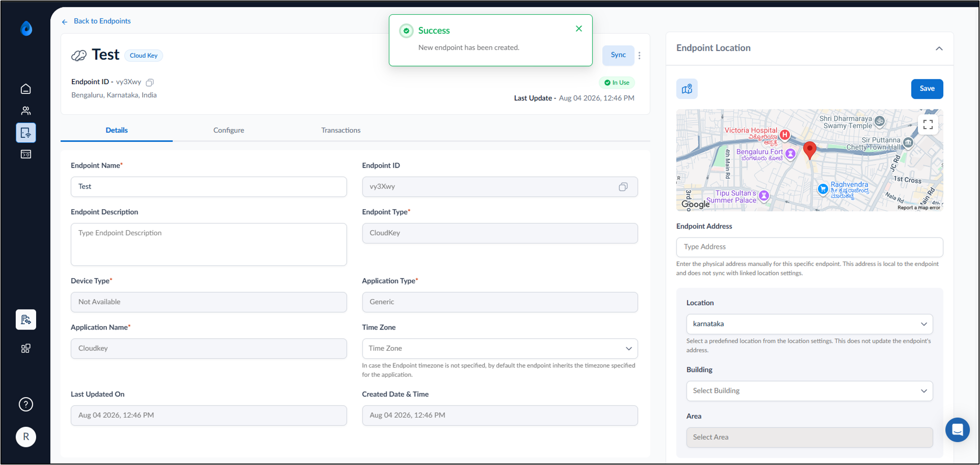
Task: Open the Users sidebar icon
Action: [x=26, y=111]
